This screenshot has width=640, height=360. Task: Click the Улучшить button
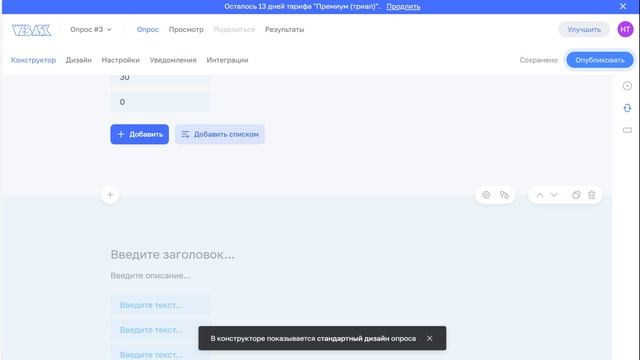click(x=584, y=29)
